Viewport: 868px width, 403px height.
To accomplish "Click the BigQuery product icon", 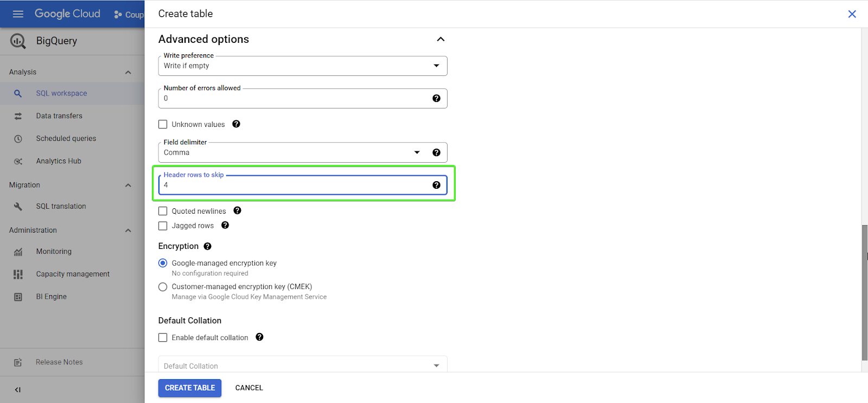I will tap(18, 41).
